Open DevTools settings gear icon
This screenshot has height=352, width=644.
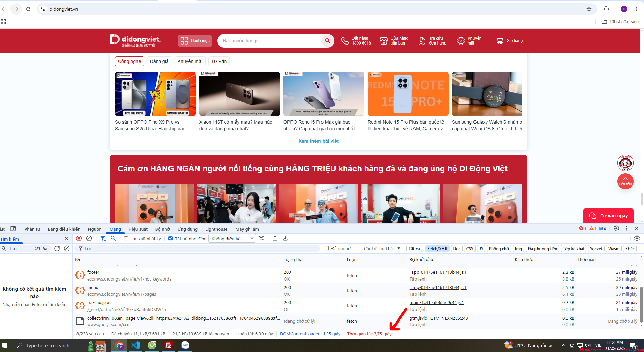pos(616,228)
